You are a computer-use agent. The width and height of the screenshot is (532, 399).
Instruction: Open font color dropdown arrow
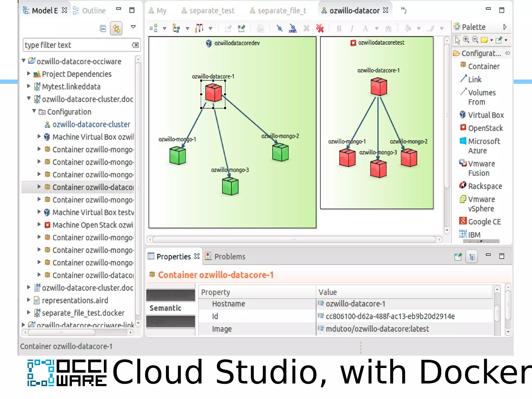point(377,29)
